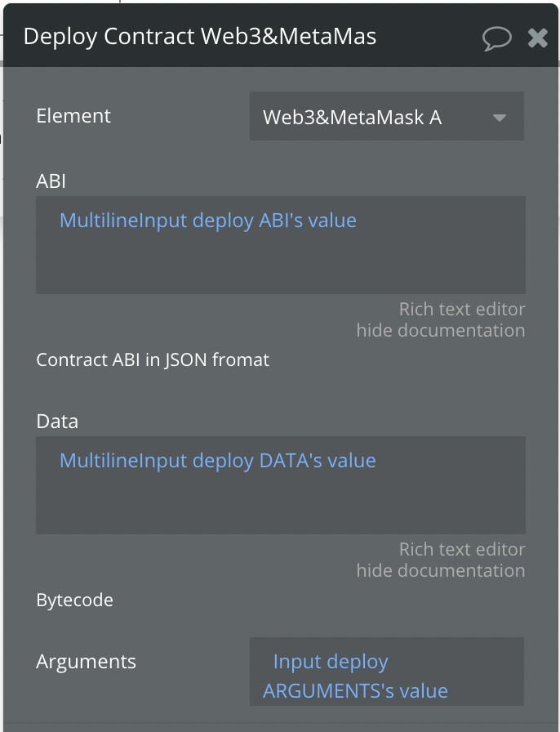Click the dropdown arrow beside Web3&MetaMask A
Viewport: 560px width, 732px height.
[x=500, y=118]
